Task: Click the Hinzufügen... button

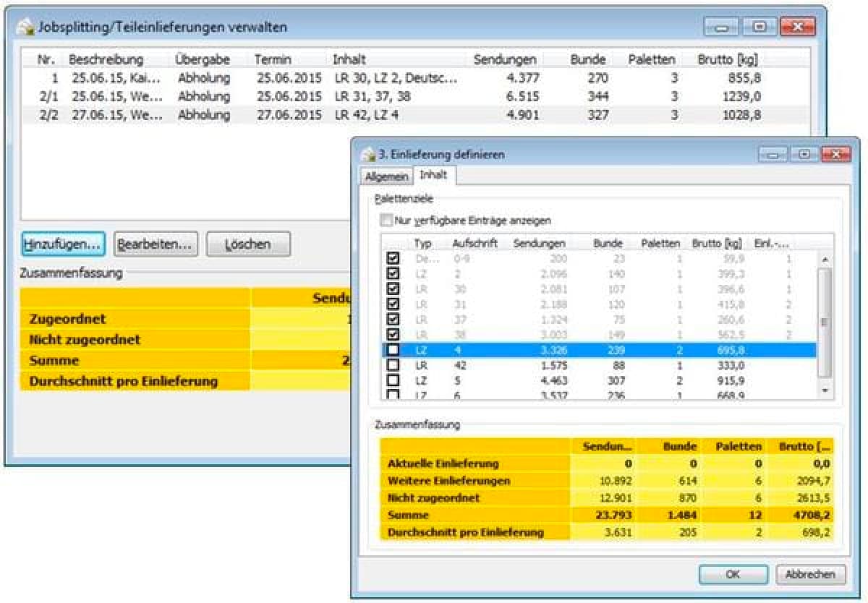Action: [63, 244]
